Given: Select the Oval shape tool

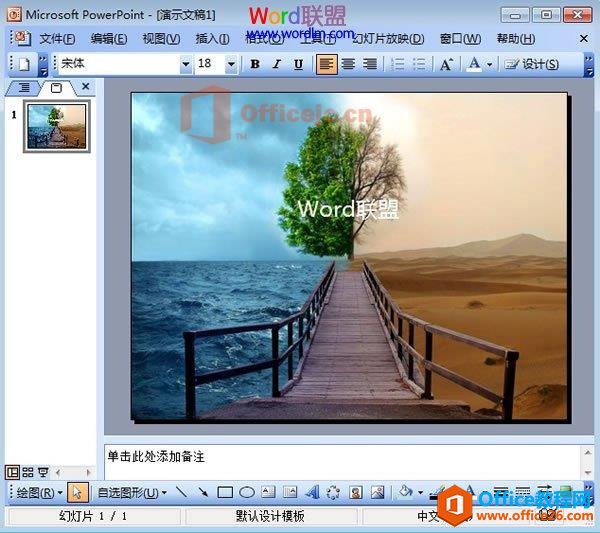Looking at the screenshot, I should pyautogui.click(x=247, y=492).
